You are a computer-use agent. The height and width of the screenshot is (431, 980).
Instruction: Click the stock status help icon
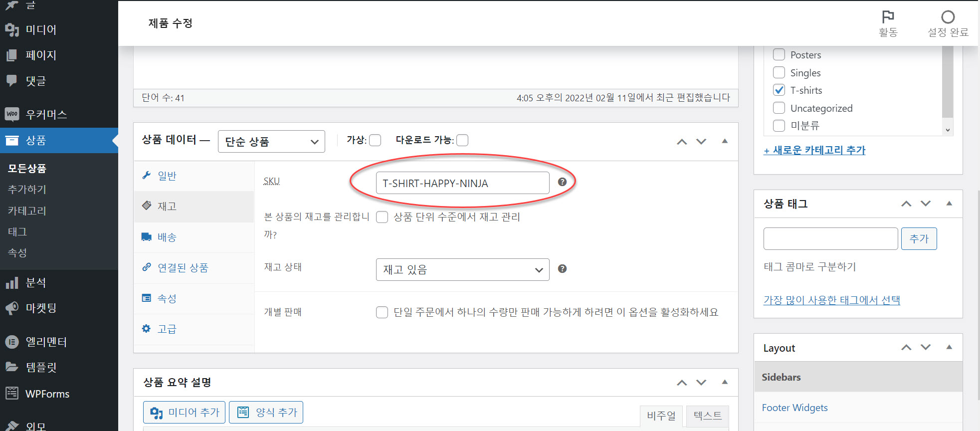[x=562, y=269]
